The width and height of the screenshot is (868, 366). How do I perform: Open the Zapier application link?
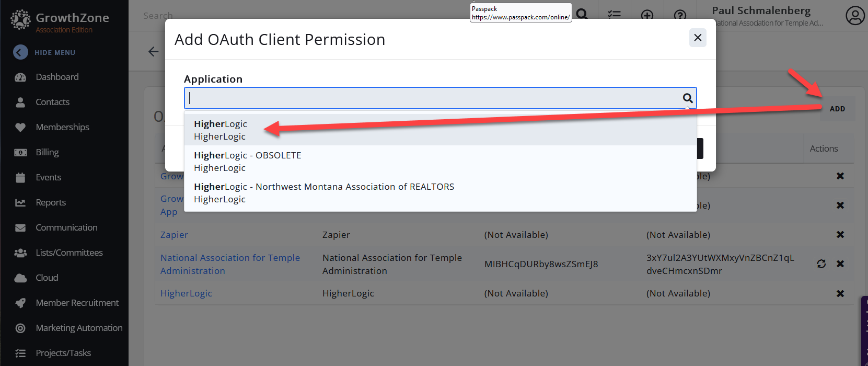(174, 235)
